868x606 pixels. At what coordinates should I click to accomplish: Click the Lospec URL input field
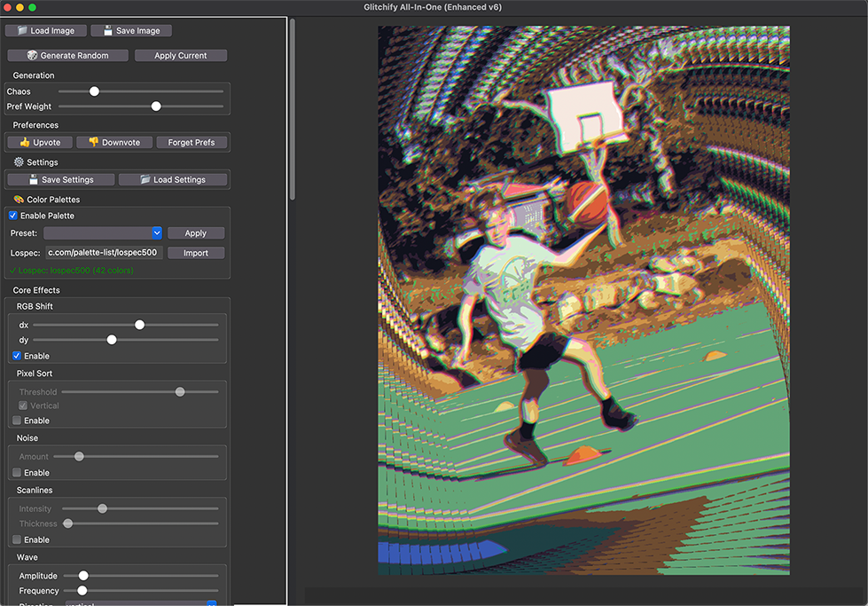point(104,253)
